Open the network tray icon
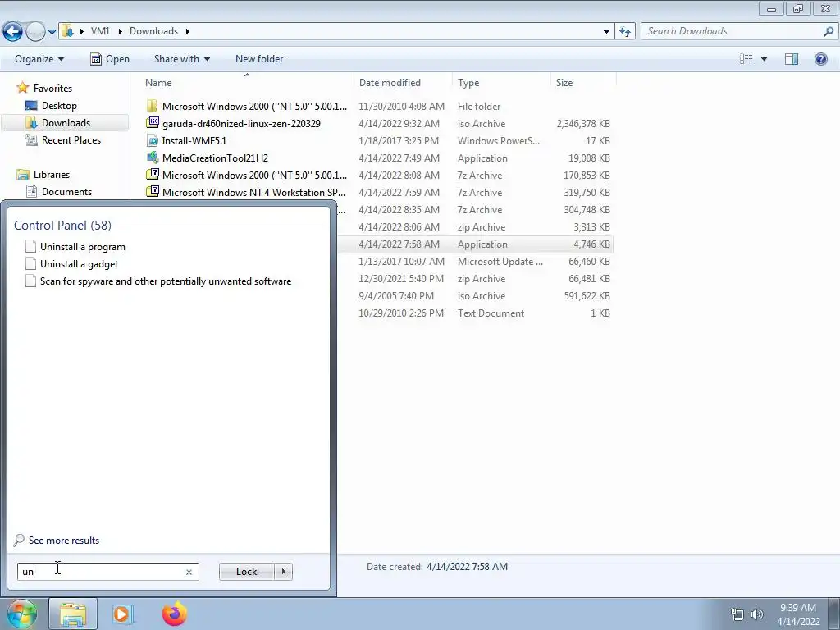The height and width of the screenshot is (630, 840). 737,614
